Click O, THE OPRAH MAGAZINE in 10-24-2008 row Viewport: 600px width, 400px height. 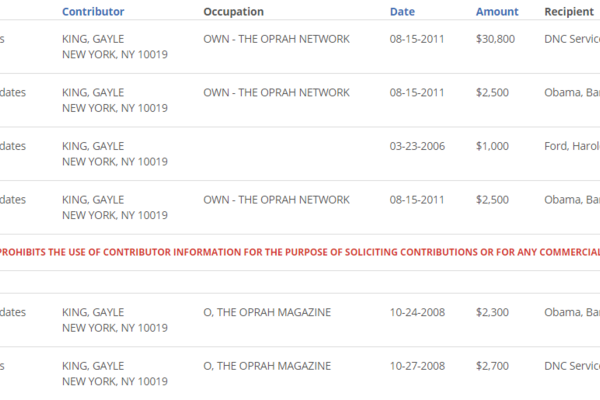pos(267,313)
